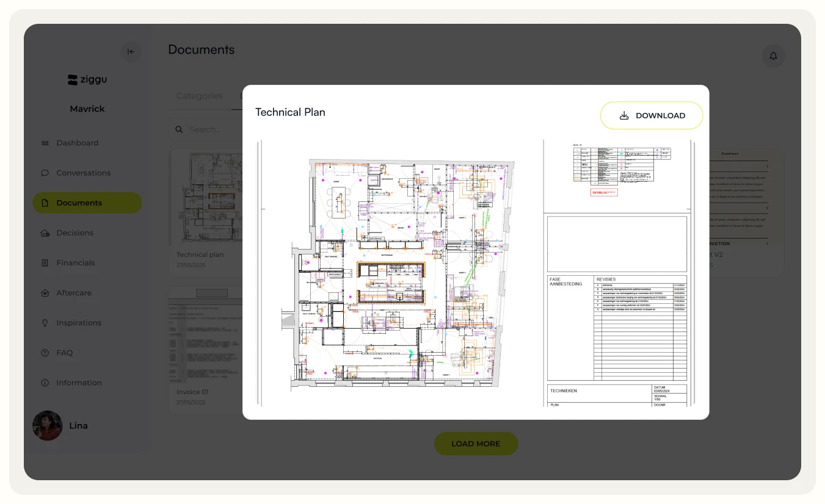This screenshot has height=504, width=825.
Task: Click the Invoice 01 document title
Action: coord(192,392)
